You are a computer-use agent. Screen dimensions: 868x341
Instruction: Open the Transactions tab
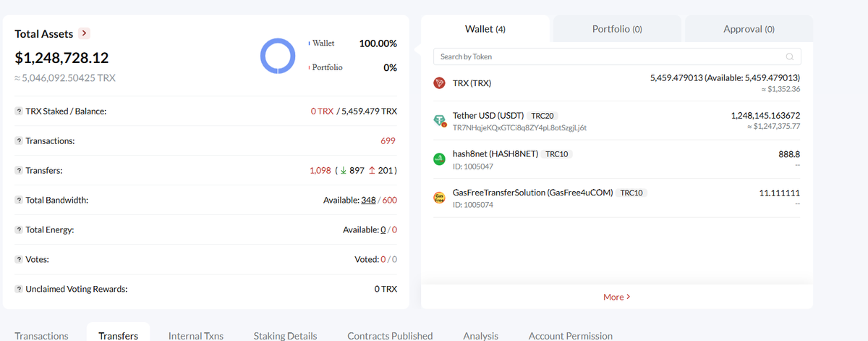click(x=42, y=335)
